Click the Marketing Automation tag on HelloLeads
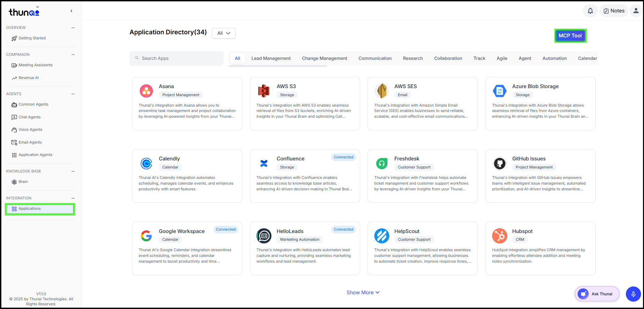This screenshot has height=309, width=644. point(300,240)
